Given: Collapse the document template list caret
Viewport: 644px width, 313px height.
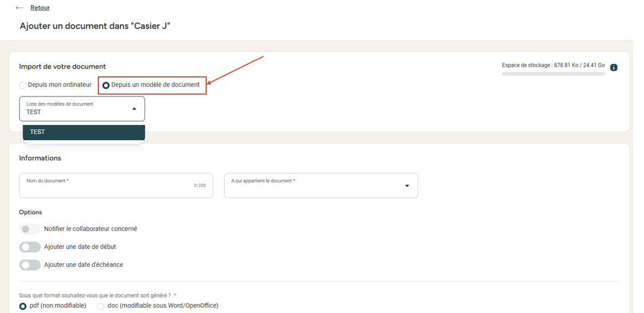Looking at the screenshot, I should click(x=134, y=109).
